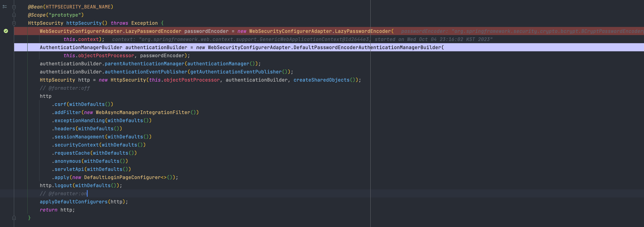
Task: Click the httpSecurity method name
Action: tap(84, 23)
